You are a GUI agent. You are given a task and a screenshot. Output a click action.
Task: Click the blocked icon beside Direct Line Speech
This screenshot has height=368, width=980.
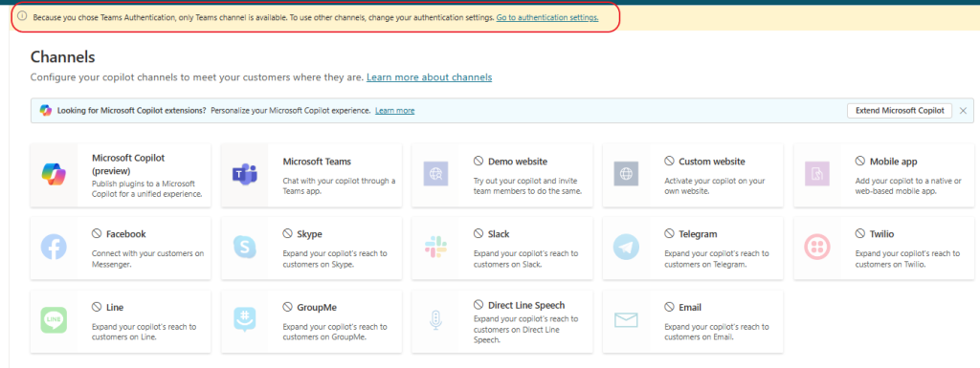pos(479,305)
